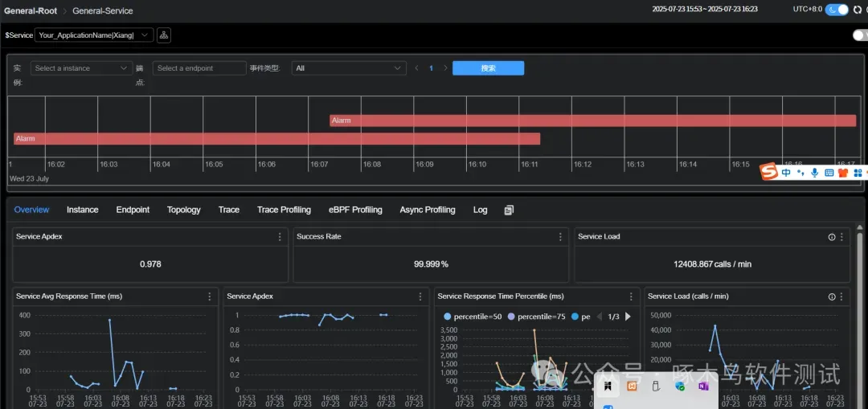Switch Sogou Chinese/English mode 中 icon

[786, 173]
